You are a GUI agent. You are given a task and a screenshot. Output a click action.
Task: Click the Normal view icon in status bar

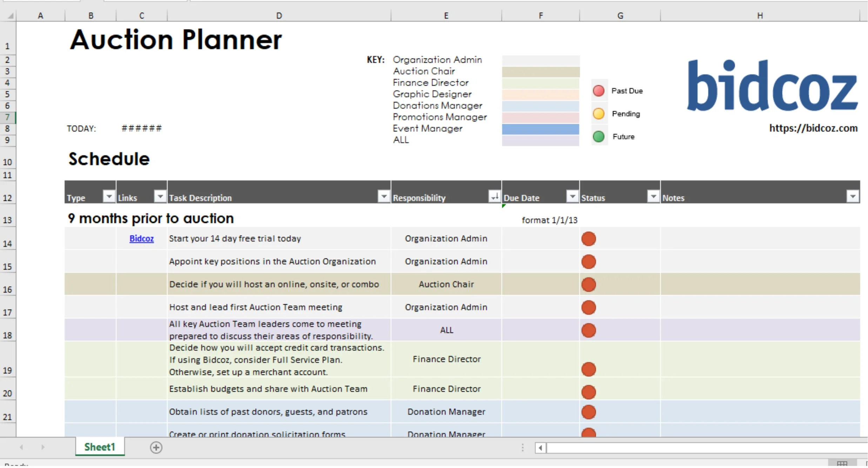(842, 464)
